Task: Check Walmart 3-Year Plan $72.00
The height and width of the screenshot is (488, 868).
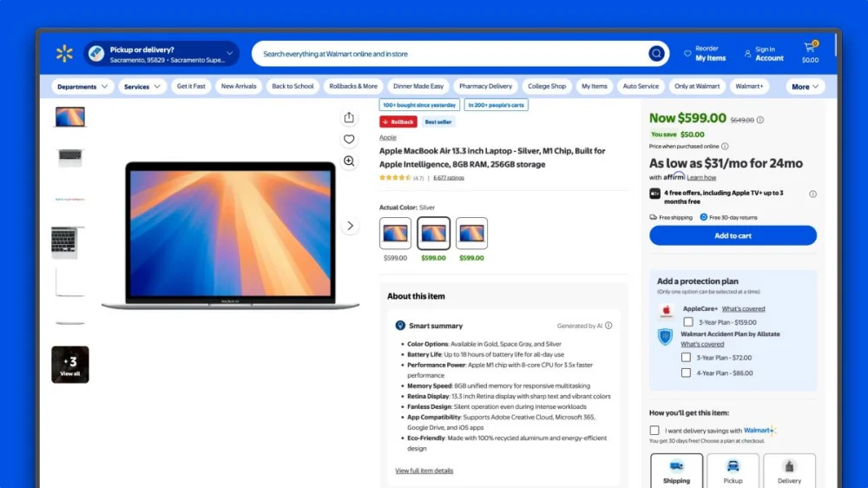Action: coord(686,357)
